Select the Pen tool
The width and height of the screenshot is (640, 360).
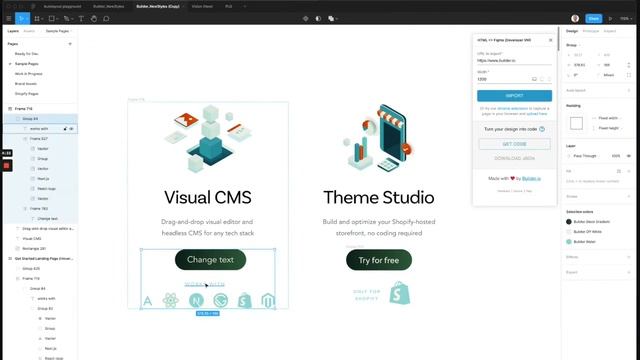(66, 18)
